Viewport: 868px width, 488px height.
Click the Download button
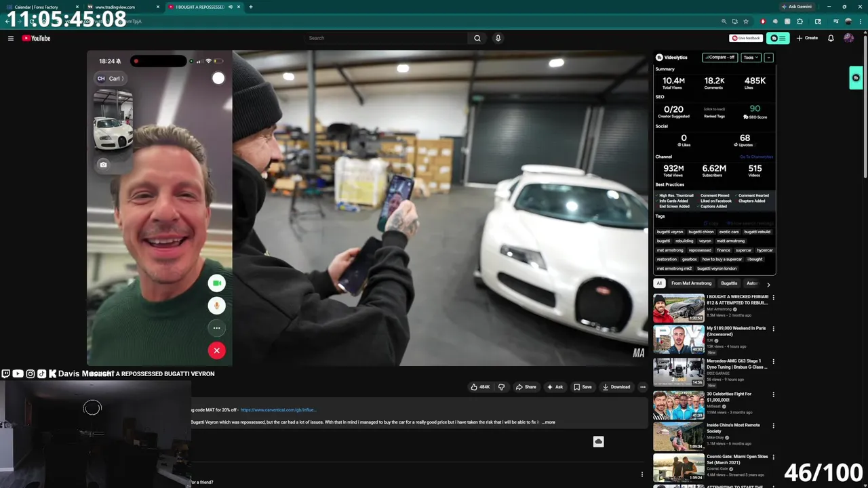(x=616, y=387)
